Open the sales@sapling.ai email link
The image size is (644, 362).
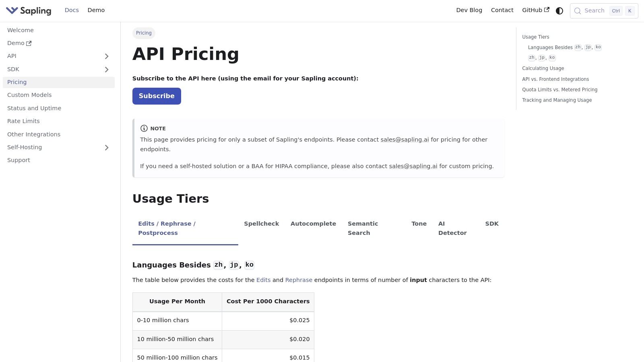click(405, 140)
